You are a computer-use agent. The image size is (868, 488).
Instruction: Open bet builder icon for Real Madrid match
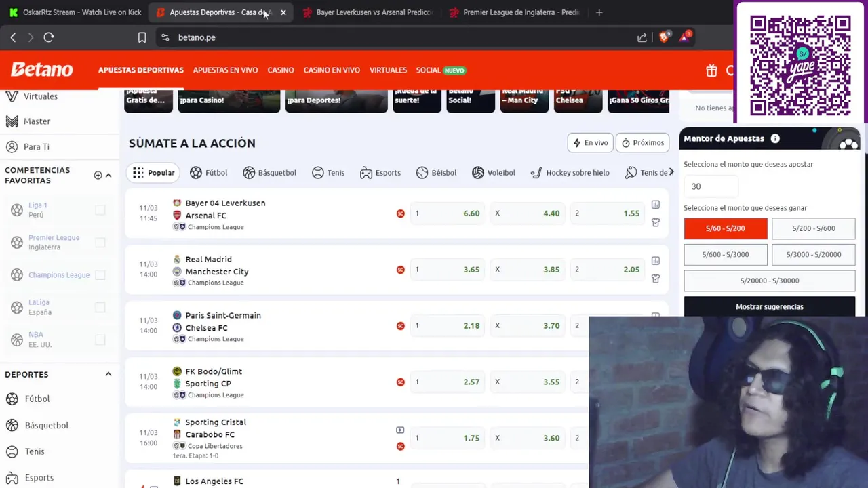point(655,279)
